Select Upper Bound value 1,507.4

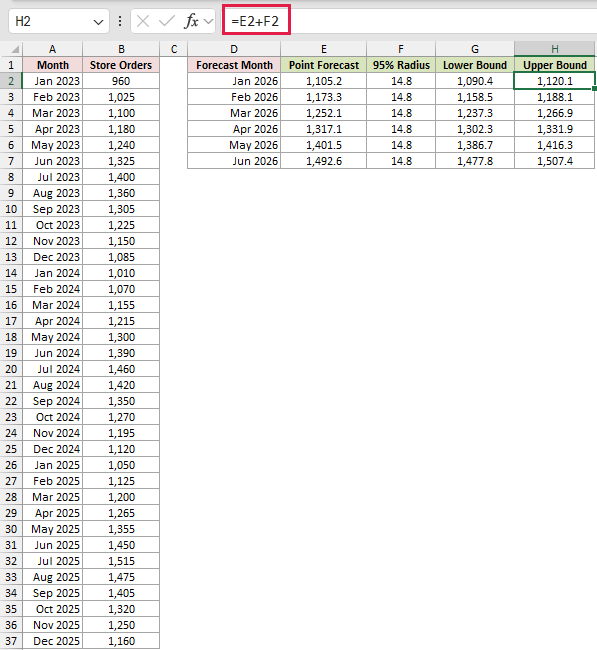pos(555,161)
